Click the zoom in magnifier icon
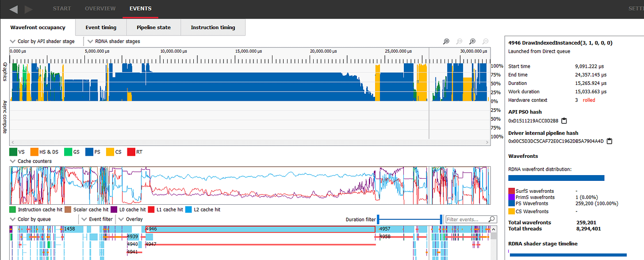 click(x=472, y=41)
